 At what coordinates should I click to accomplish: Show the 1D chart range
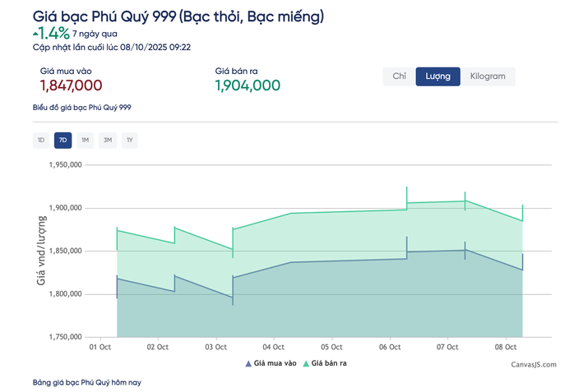(x=40, y=141)
